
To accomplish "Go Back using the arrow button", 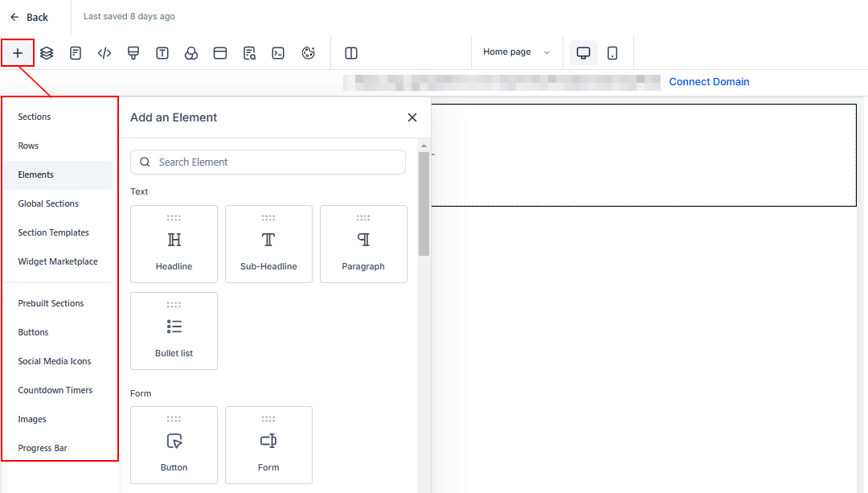I will (29, 17).
